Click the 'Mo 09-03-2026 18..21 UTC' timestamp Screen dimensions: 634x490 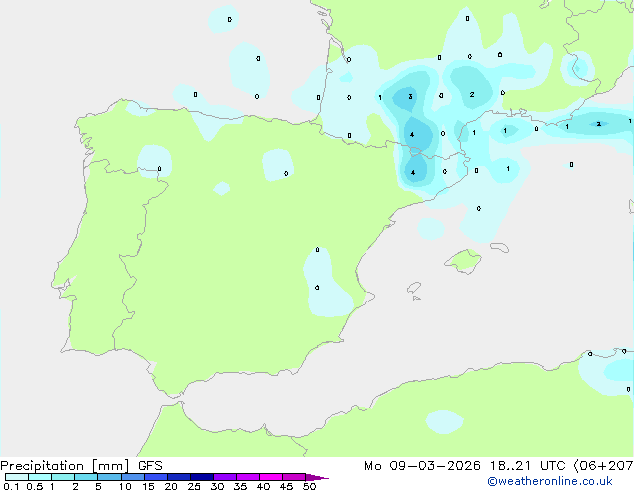[467, 466]
